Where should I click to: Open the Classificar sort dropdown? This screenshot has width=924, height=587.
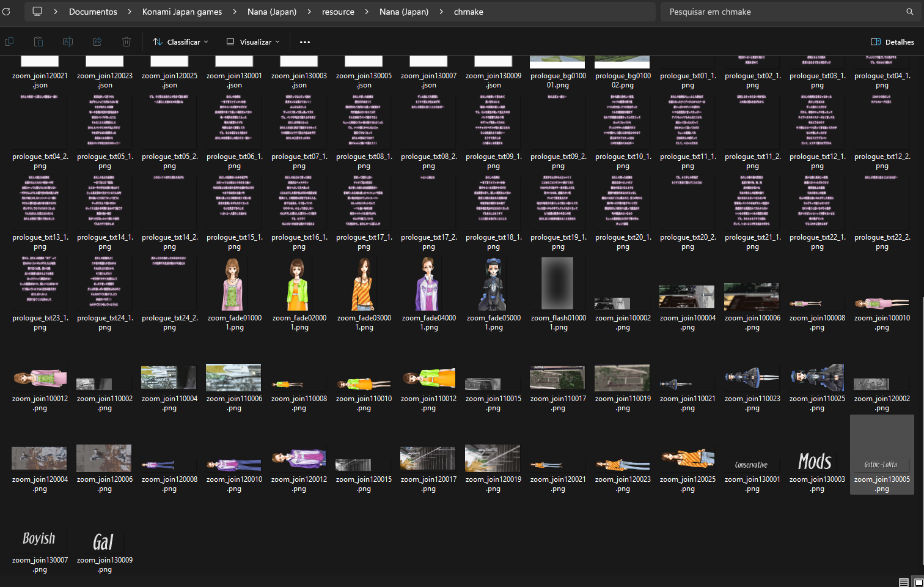[x=180, y=42]
